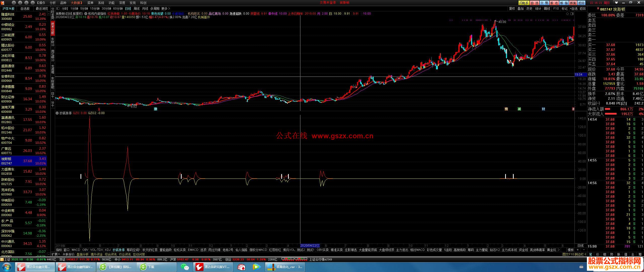The height and width of the screenshot is (272, 644).
Task: Open 闪电手 quick trade button
Action: coord(524,3)
